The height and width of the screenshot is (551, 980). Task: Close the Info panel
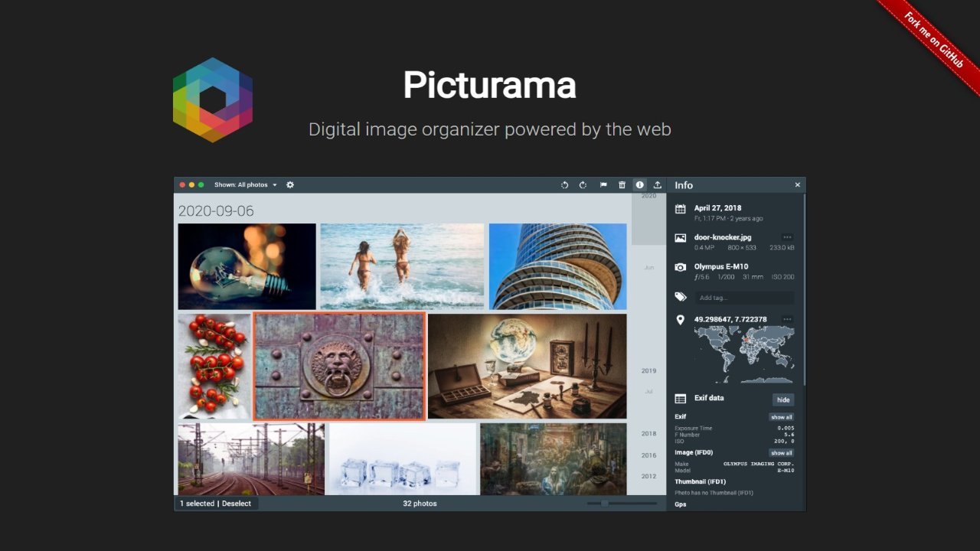797,185
